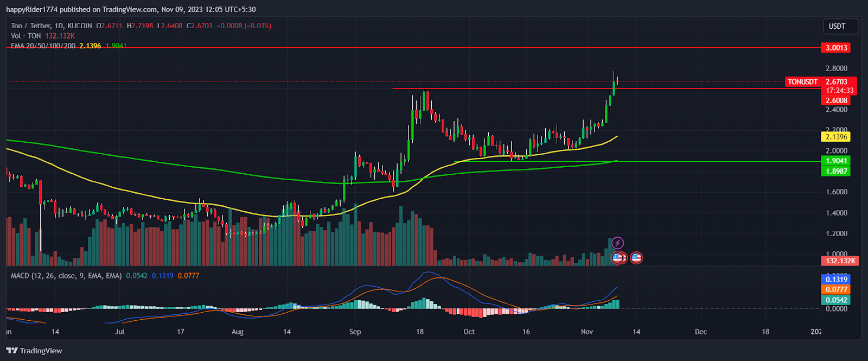Click the 2.4000 price axis tick
868x361 pixels.
pyautogui.click(x=836, y=110)
